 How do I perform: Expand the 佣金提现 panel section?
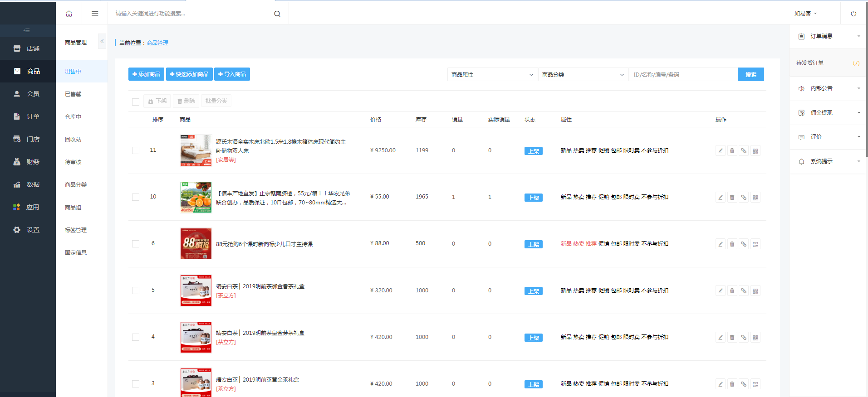(x=828, y=113)
